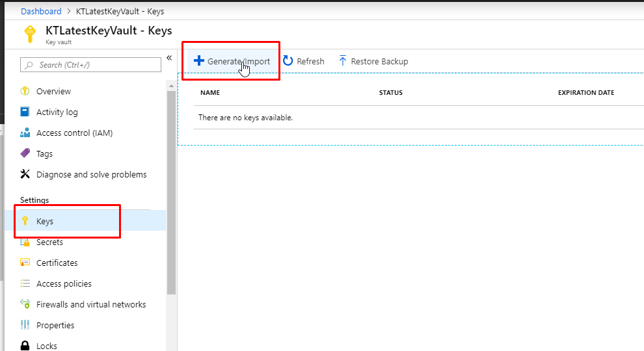
Task: Click the Overview key icon in sidebar
Action: click(x=25, y=91)
